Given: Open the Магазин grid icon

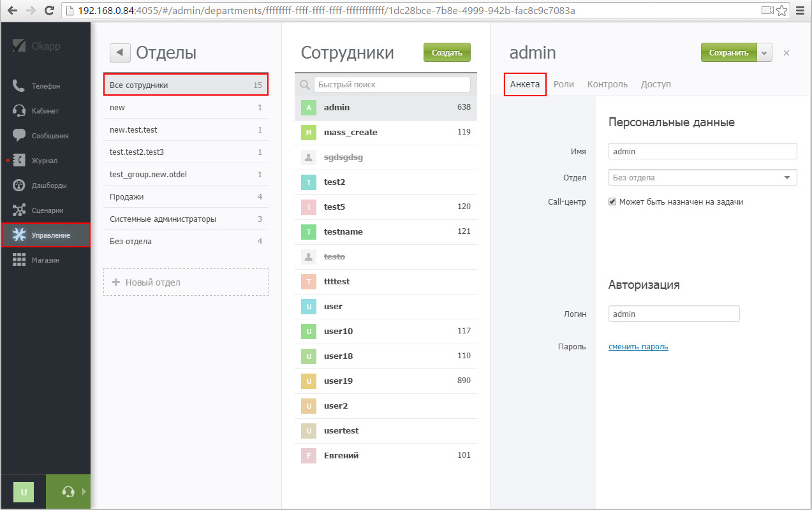Looking at the screenshot, I should point(19,260).
